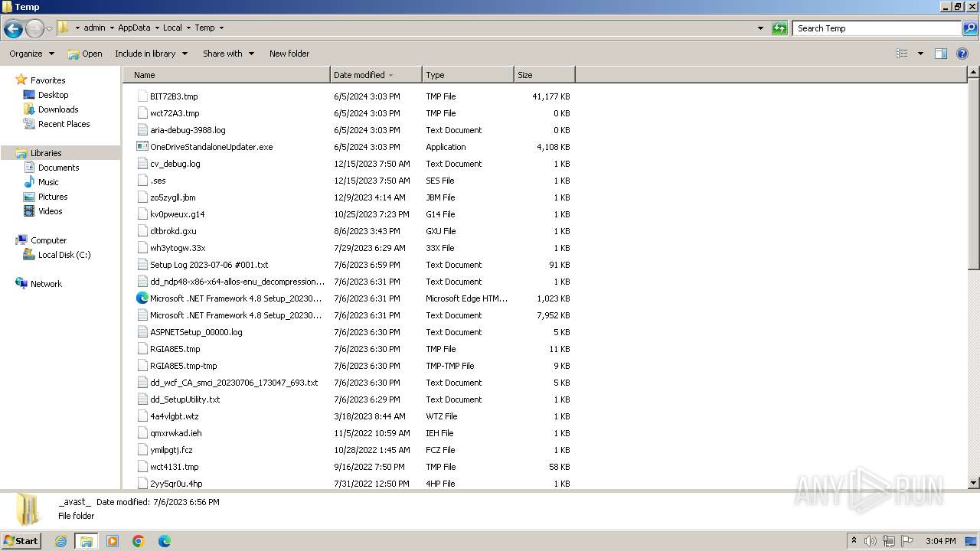Screen dimensions: 980x551
Task: Select the Edge HTML .NET Framework Setup file icon
Action: click(142, 298)
